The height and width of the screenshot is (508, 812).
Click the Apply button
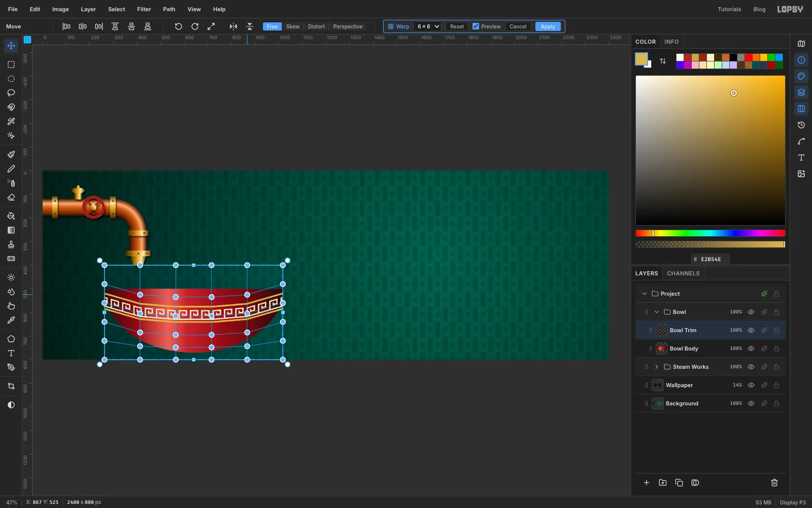[548, 26]
